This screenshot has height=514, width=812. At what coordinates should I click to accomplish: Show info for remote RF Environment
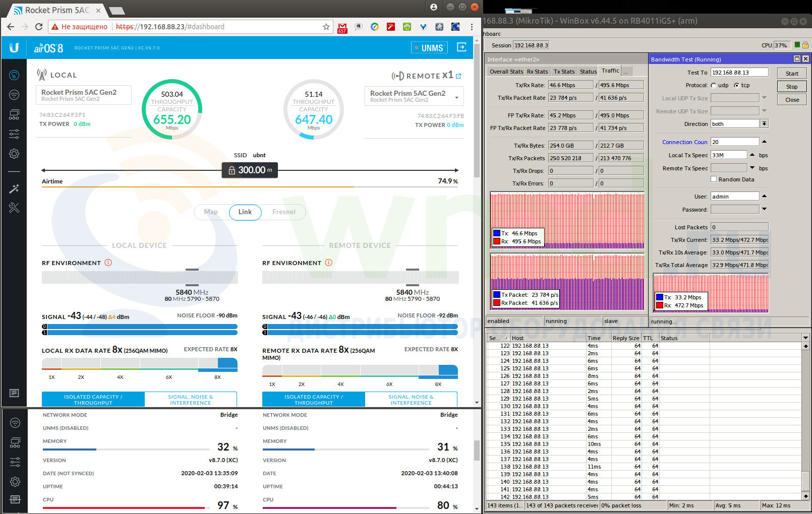[329, 263]
